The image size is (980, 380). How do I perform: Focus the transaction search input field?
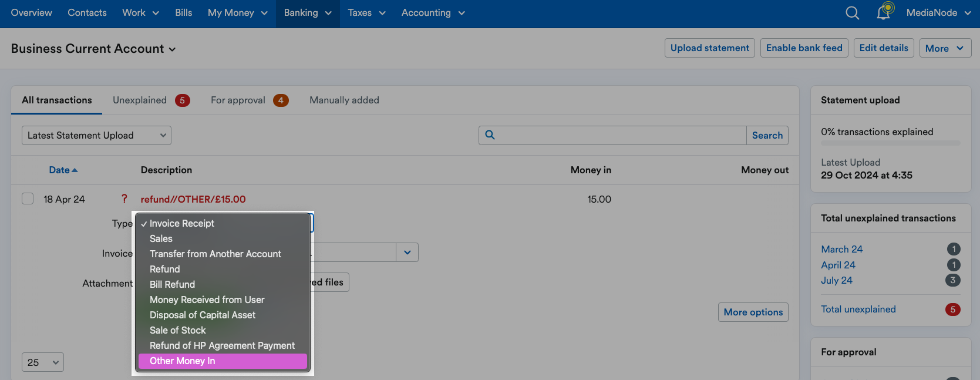tap(612, 135)
